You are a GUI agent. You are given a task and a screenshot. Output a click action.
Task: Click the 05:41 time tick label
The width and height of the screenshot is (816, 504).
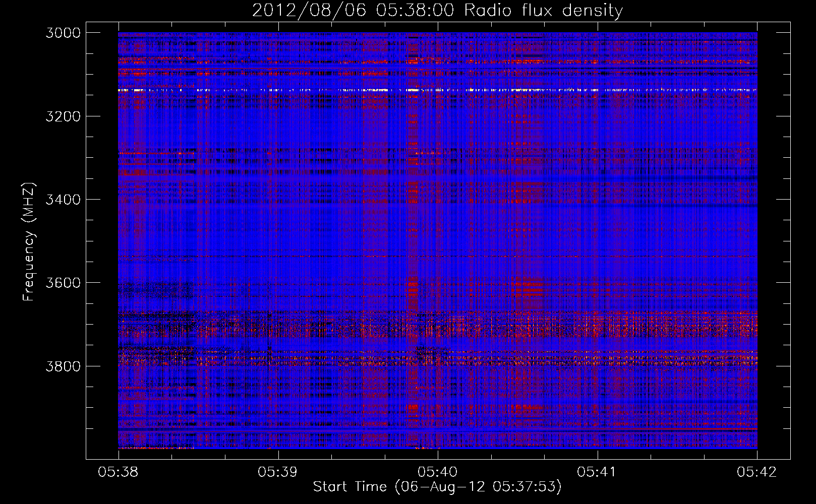point(597,472)
